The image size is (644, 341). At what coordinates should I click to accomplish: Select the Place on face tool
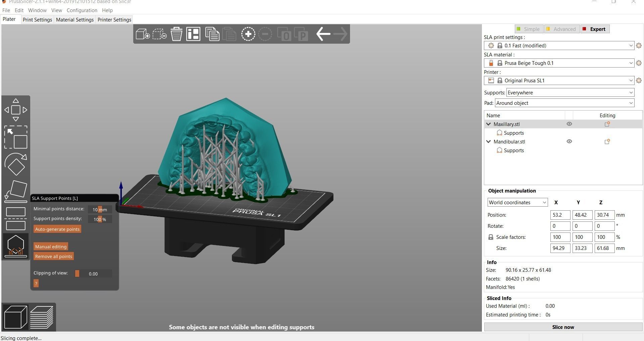pyautogui.click(x=15, y=191)
